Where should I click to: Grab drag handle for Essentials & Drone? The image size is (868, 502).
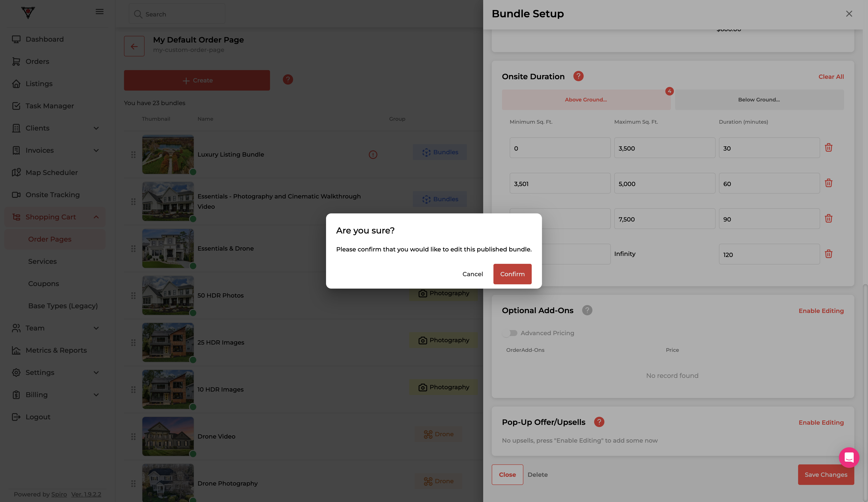pyautogui.click(x=133, y=249)
